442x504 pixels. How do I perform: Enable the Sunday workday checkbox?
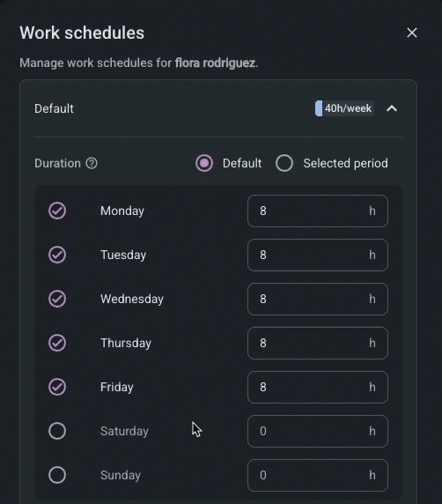57,475
